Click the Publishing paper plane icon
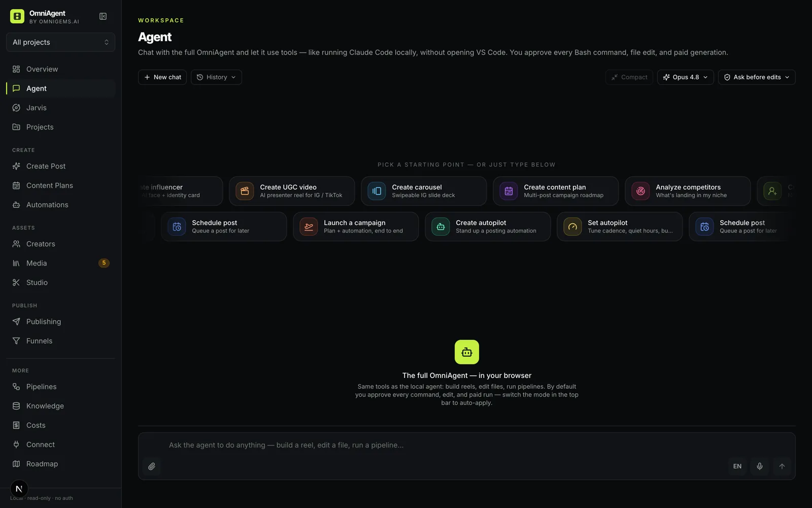Viewport: 812px width, 508px height. (x=16, y=322)
